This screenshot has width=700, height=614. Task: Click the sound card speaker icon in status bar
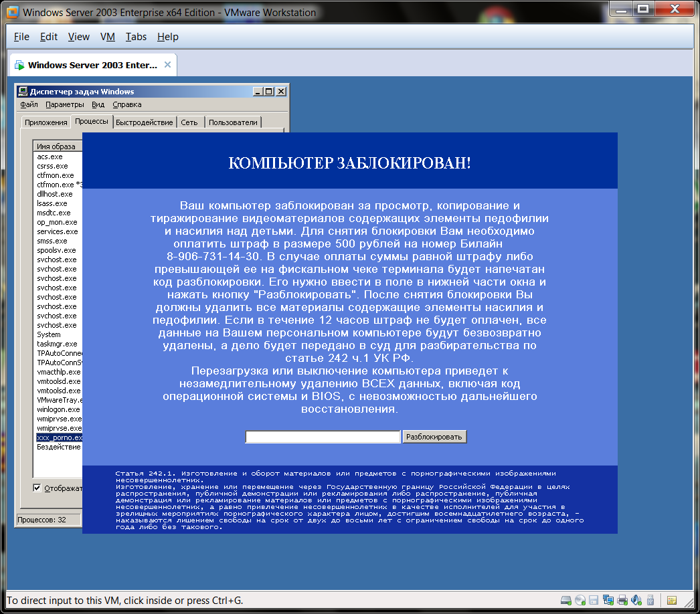(x=636, y=601)
